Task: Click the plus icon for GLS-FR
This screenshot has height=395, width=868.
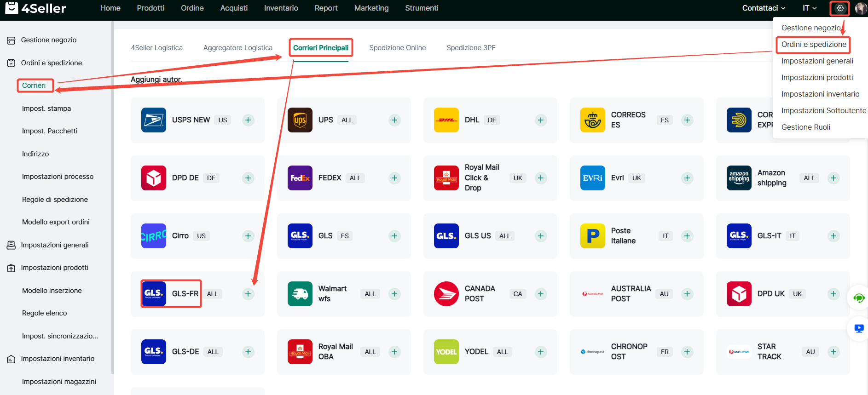Action: [248, 294]
